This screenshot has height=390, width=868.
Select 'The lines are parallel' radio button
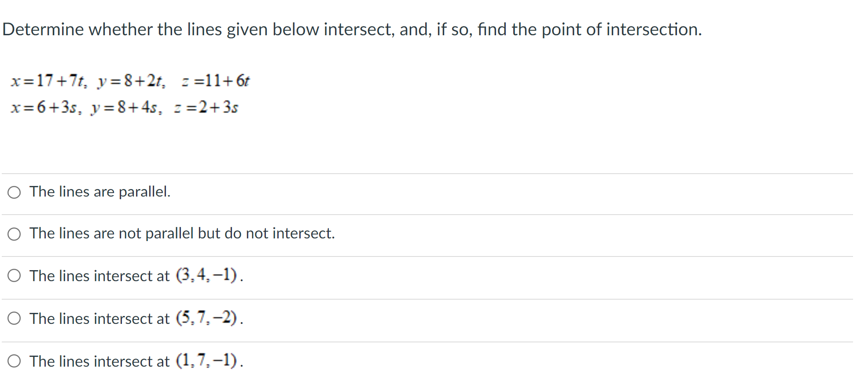pos(15,192)
